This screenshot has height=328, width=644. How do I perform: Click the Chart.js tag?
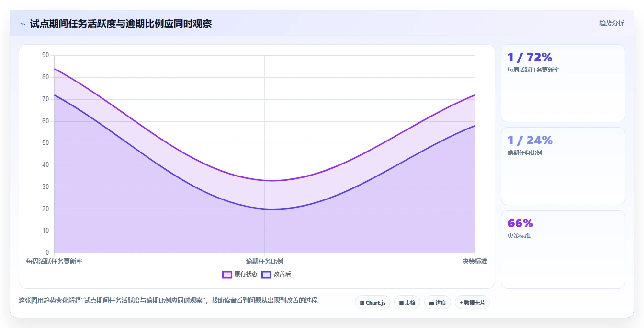[x=373, y=303]
